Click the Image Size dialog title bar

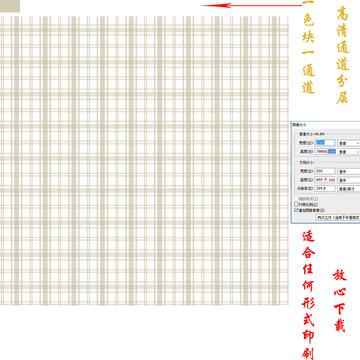[x=326, y=125]
